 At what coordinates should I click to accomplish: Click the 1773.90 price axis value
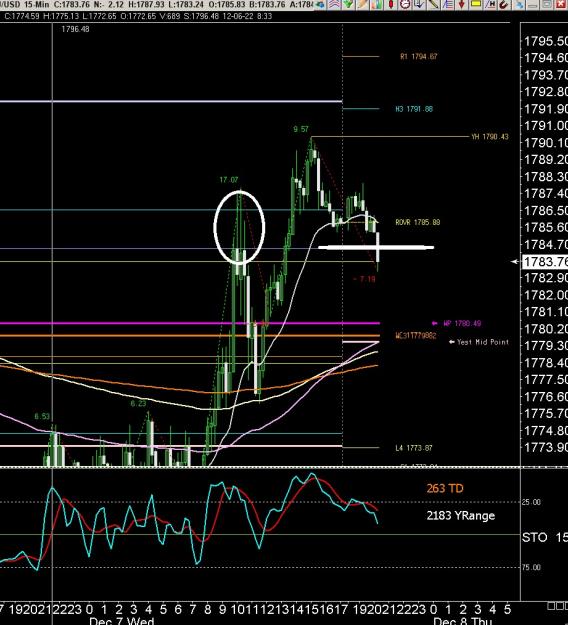(x=546, y=447)
